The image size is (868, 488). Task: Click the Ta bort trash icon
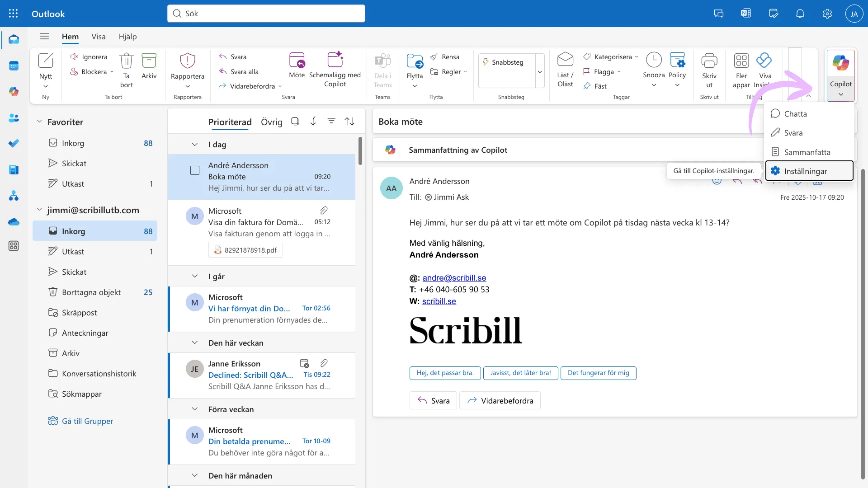point(127,70)
